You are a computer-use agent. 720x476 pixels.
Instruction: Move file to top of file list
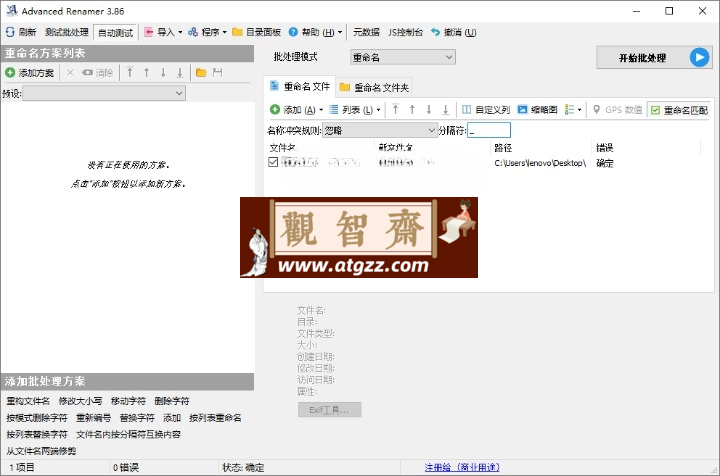pos(395,110)
